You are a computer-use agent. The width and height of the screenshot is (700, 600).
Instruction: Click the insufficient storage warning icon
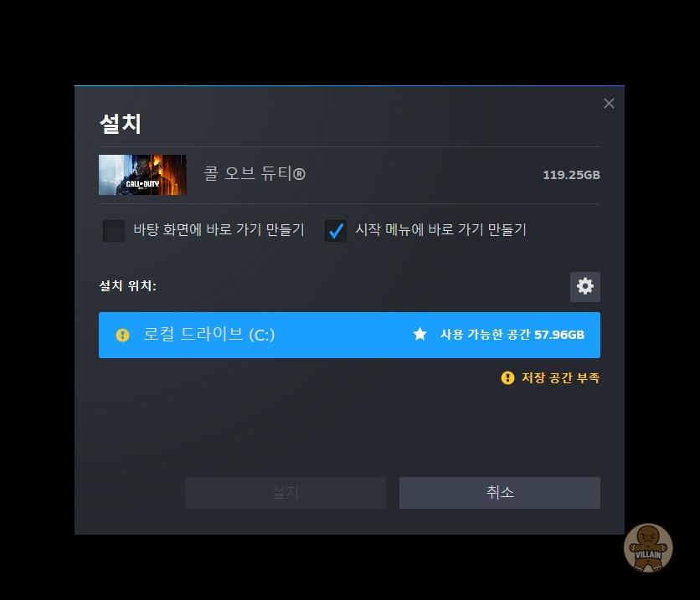click(507, 378)
